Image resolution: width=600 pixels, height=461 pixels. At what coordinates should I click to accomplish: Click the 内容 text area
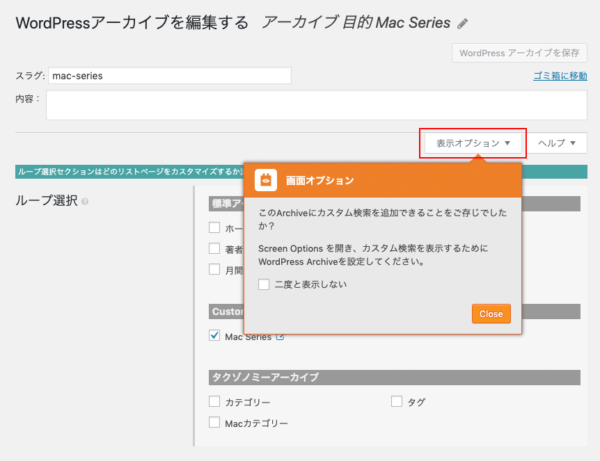coord(317,105)
